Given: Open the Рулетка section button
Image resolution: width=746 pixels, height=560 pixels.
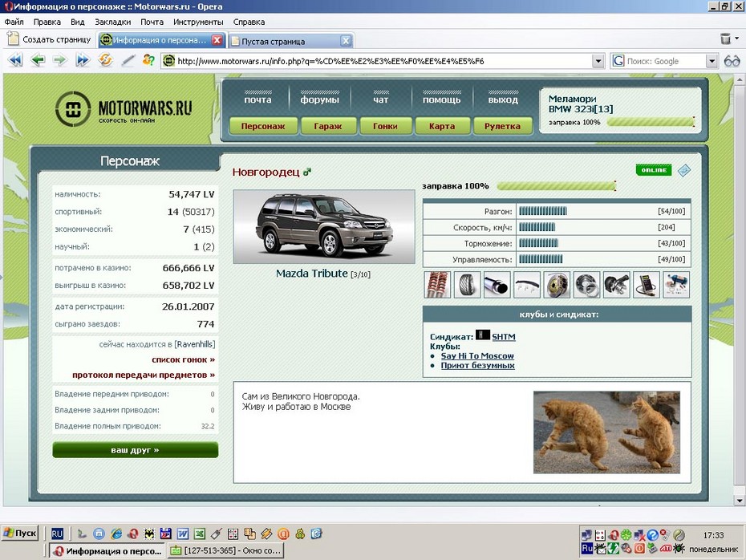Looking at the screenshot, I should click(502, 126).
